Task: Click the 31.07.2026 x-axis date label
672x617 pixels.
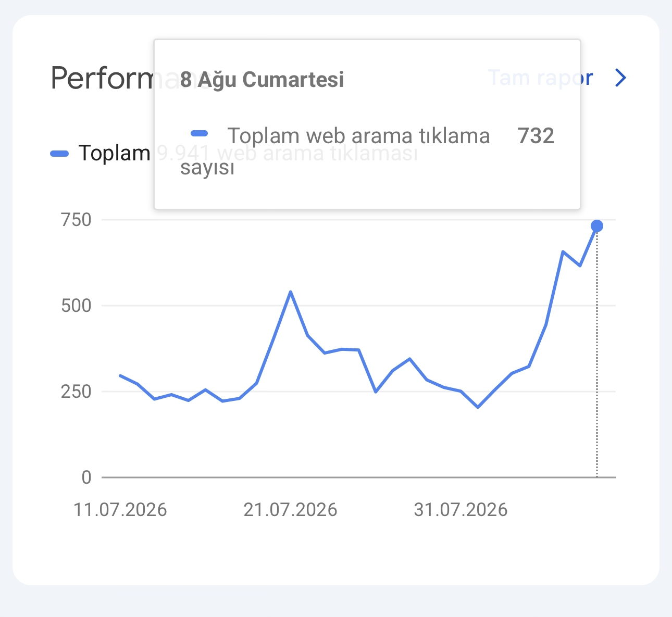Action: (461, 510)
